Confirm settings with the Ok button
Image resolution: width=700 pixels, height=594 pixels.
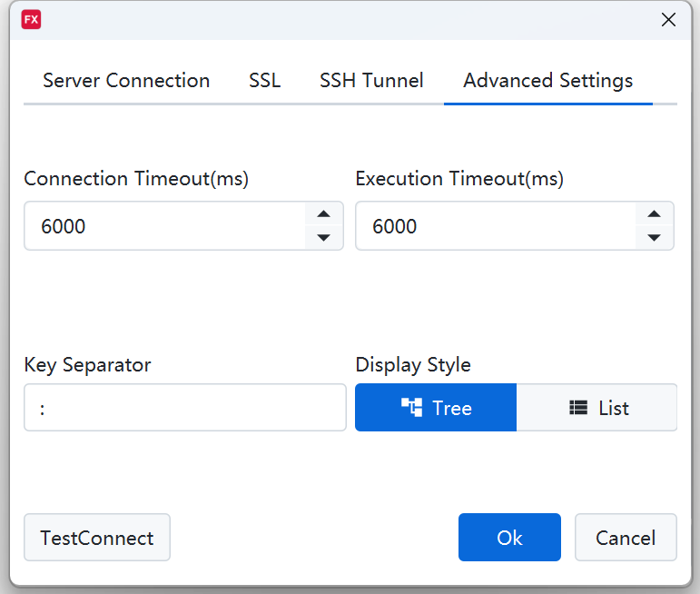click(509, 538)
